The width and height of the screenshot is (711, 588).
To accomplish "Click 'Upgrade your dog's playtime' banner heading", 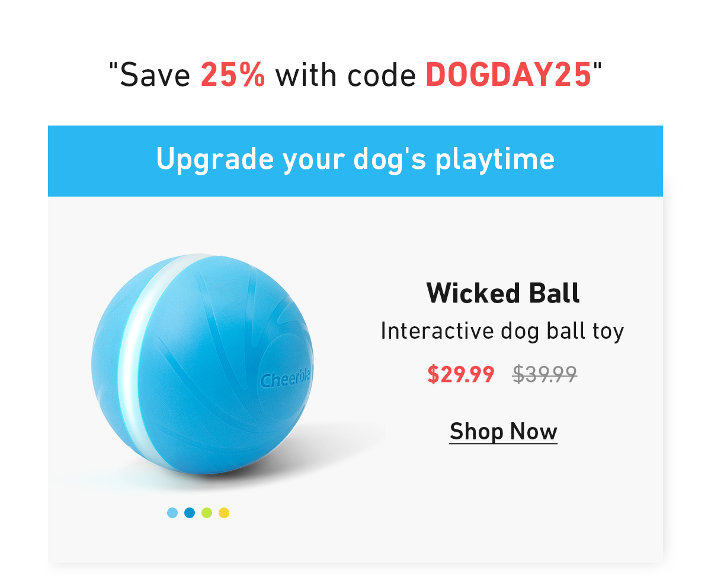I will pos(355,159).
